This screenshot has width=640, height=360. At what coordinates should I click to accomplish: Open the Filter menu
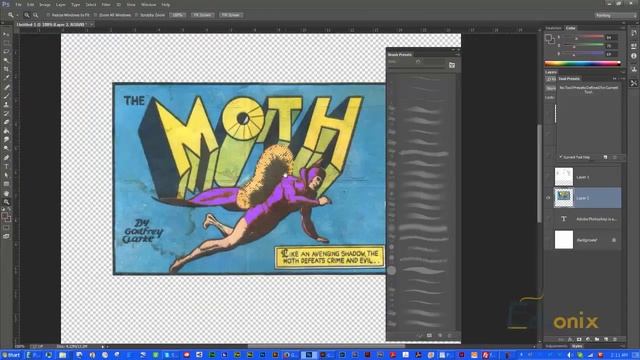tap(106, 4)
